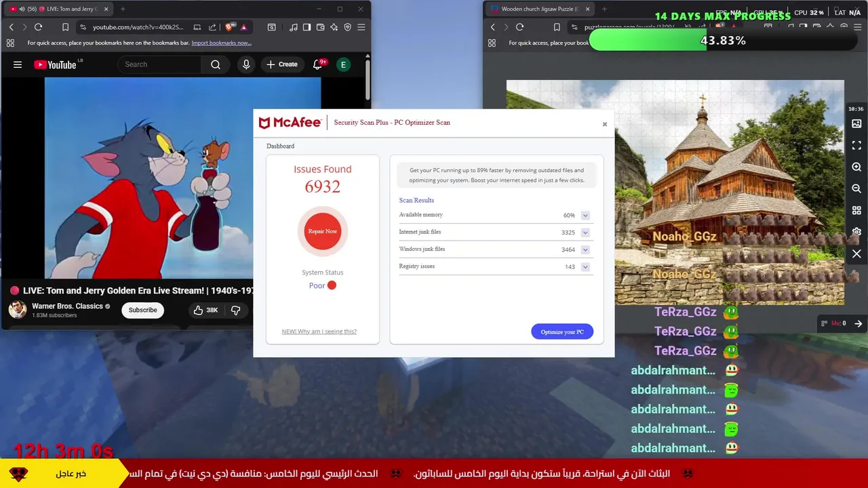The image size is (868, 488).
Task: Open the YouTube account avatar E
Action: point(343,64)
